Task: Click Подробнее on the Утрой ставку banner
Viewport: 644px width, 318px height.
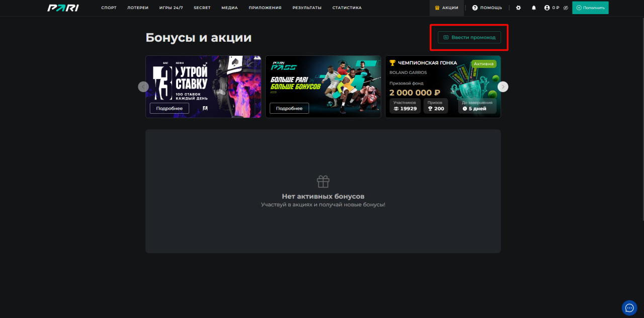Action: [x=169, y=108]
